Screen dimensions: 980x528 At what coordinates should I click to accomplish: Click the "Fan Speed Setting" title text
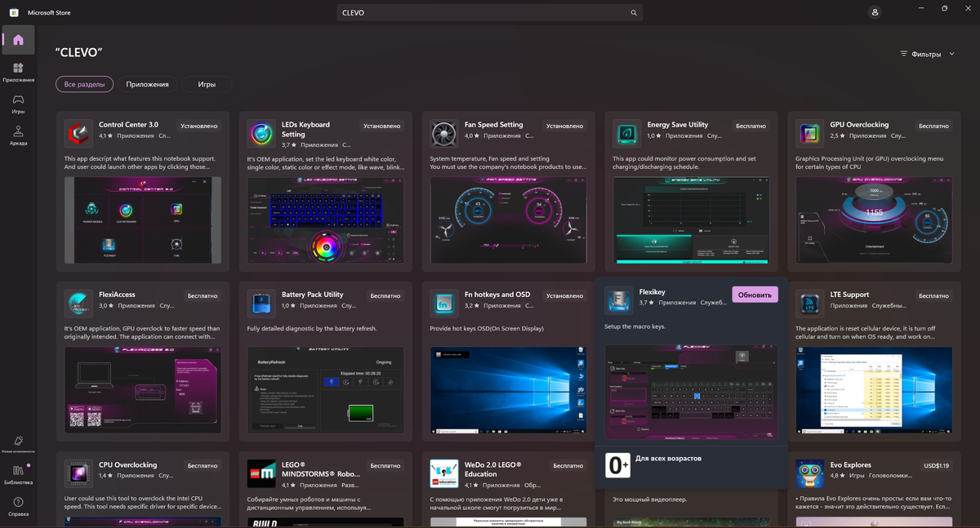(494, 125)
